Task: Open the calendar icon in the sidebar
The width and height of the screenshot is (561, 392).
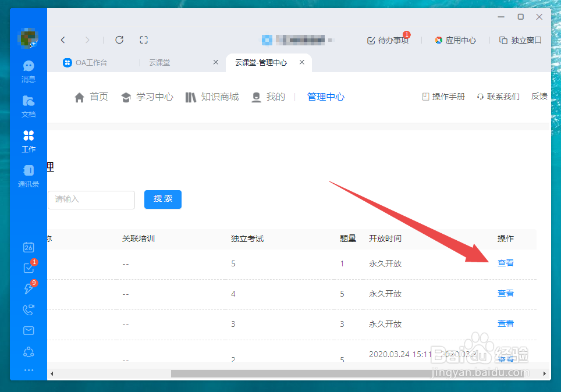Action: pyautogui.click(x=28, y=247)
